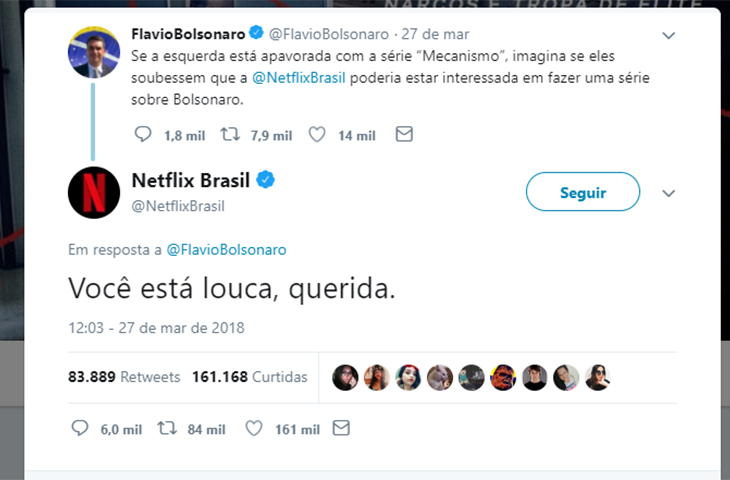
Task: Like Flavio Bolsonaro's tweet
Action: (x=317, y=134)
